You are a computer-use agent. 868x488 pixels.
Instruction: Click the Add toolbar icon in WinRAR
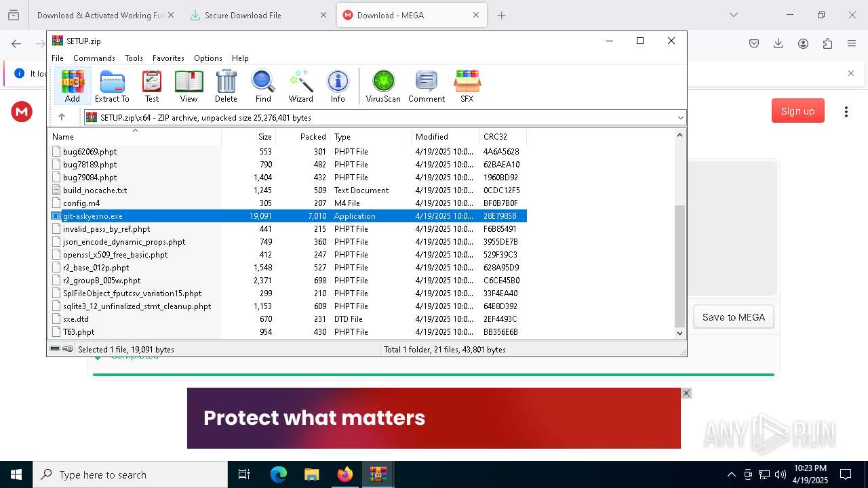(x=73, y=86)
